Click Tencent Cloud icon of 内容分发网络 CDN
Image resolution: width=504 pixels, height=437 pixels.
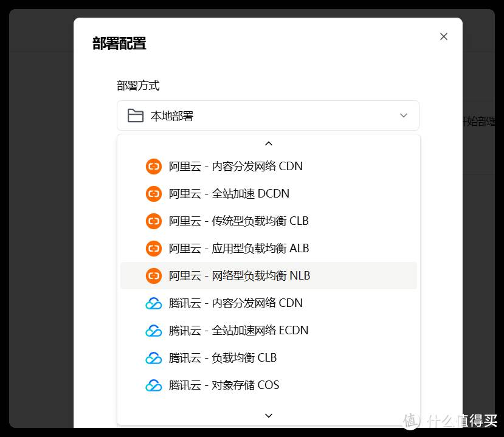pos(154,303)
